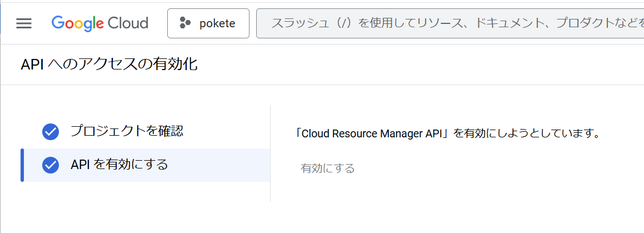644x233 pixels.
Task: Click the pokete project name text
Action: pos(217,24)
